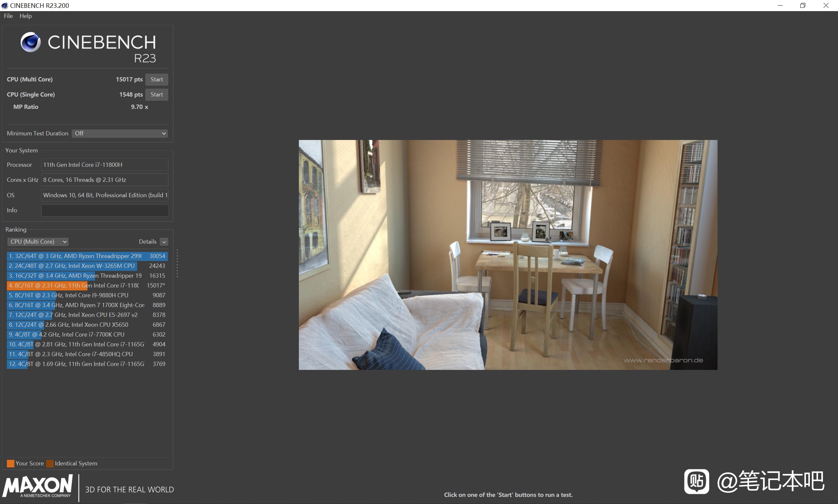Image resolution: width=838 pixels, height=504 pixels.
Task: Select ranking row Intel Core i7-4850HQ
Action: tap(87, 354)
